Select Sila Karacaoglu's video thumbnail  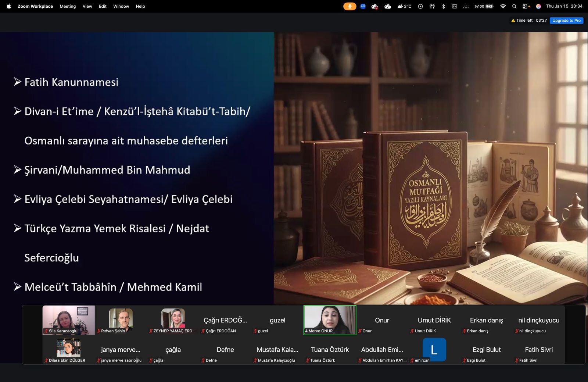(69, 320)
